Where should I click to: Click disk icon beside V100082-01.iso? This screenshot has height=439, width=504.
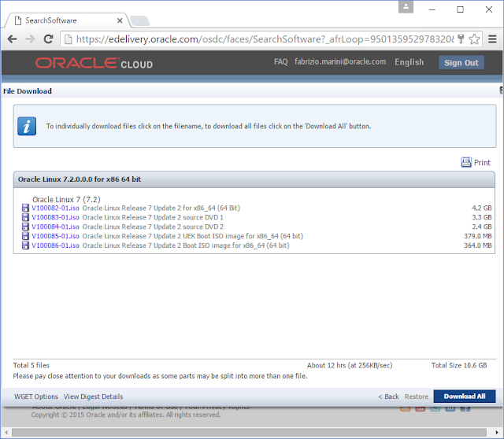point(25,208)
